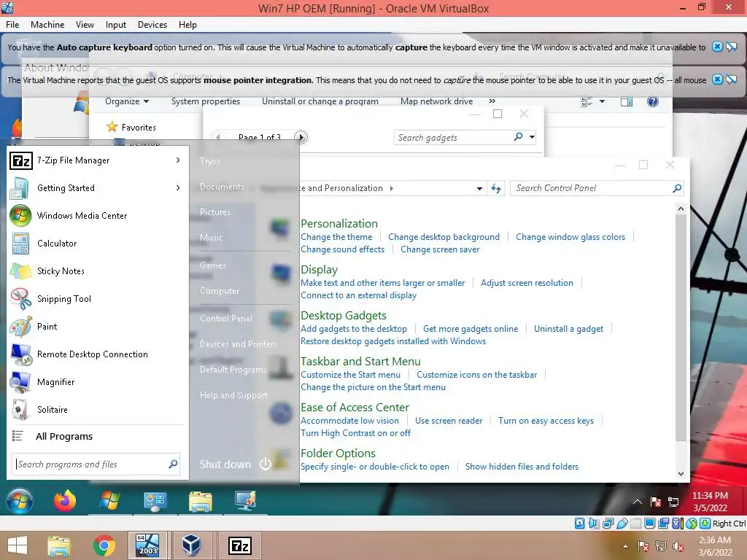This screenshot has height=560, width=747.
Task: Open the VirtualBox File menu
Action: 12,25
